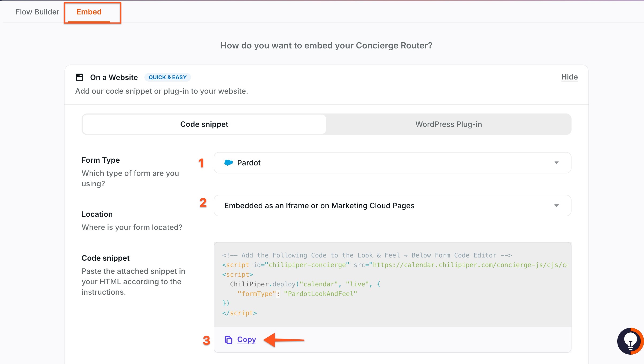644x364 pixels.
Task: Click the On a Website heading
Action: 114,77
